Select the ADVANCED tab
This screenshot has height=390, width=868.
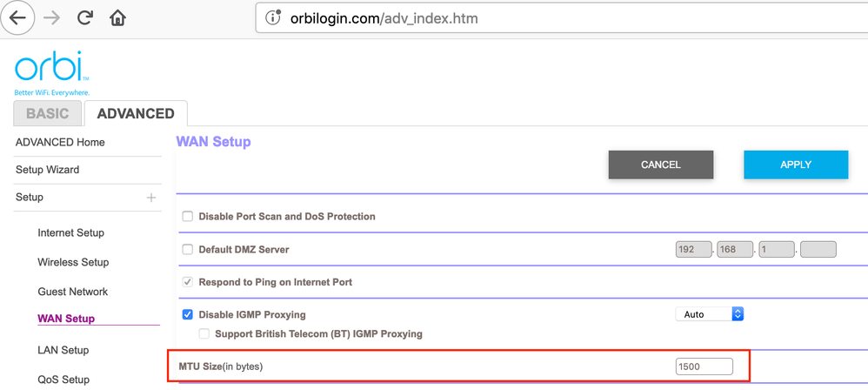click(x=136, y=113)
